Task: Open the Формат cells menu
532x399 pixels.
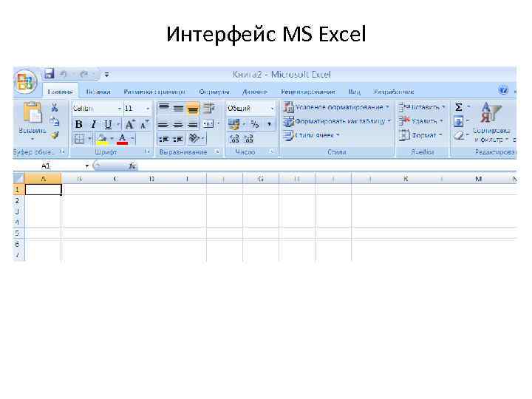Action: click(x=420, y=135)
